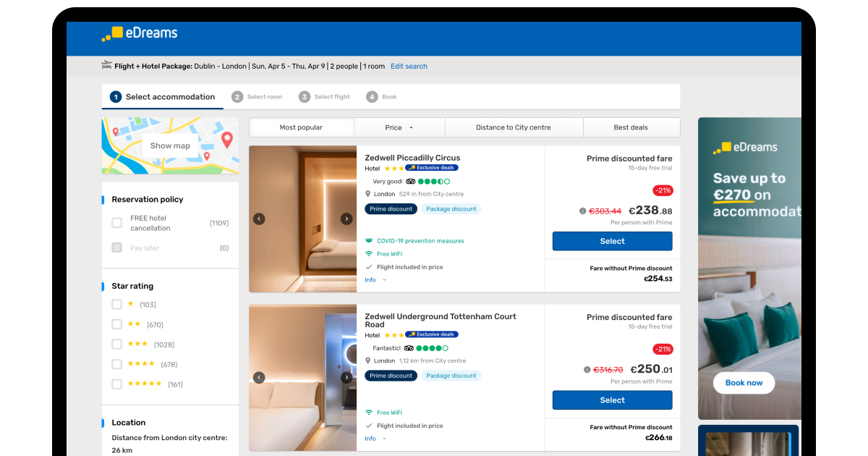
Task: Click the 1.12 km from City centre text
Action: (433, 360)
